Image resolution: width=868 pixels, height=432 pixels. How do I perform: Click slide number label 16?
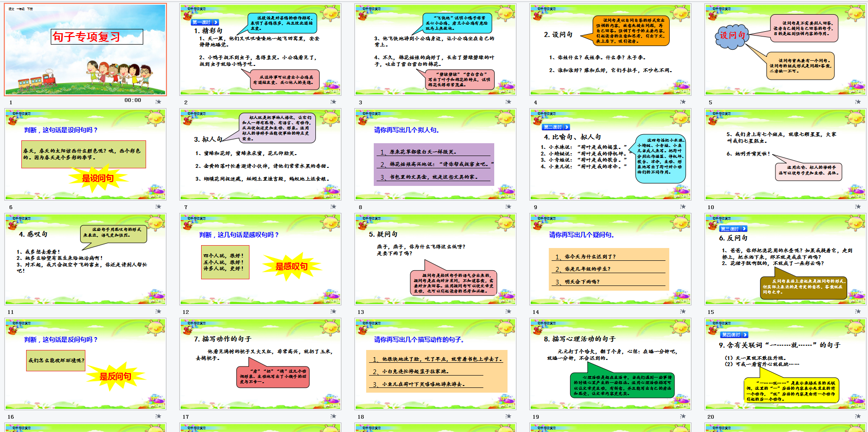tap(11, 417)
